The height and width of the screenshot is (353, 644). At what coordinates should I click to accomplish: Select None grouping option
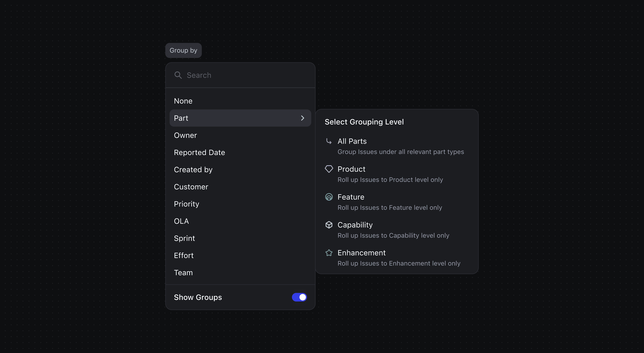183,101
